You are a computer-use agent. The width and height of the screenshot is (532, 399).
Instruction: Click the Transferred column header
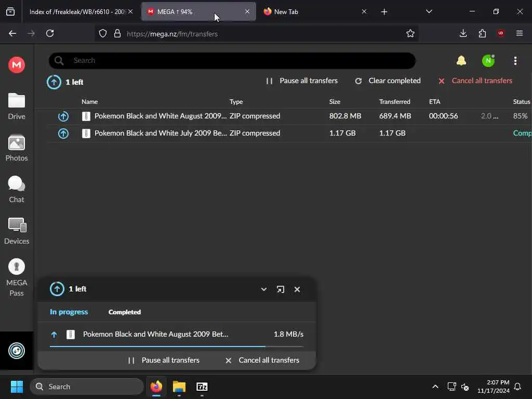click(x=395, y=101)
